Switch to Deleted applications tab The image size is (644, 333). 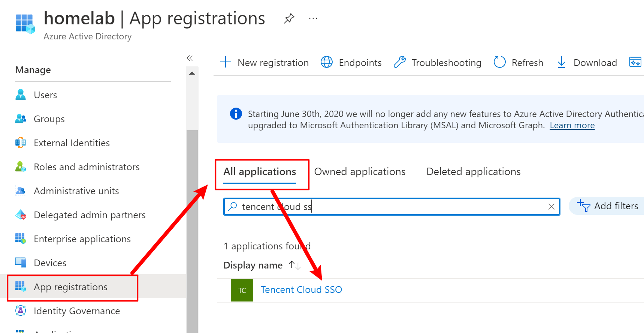(473, 172)
